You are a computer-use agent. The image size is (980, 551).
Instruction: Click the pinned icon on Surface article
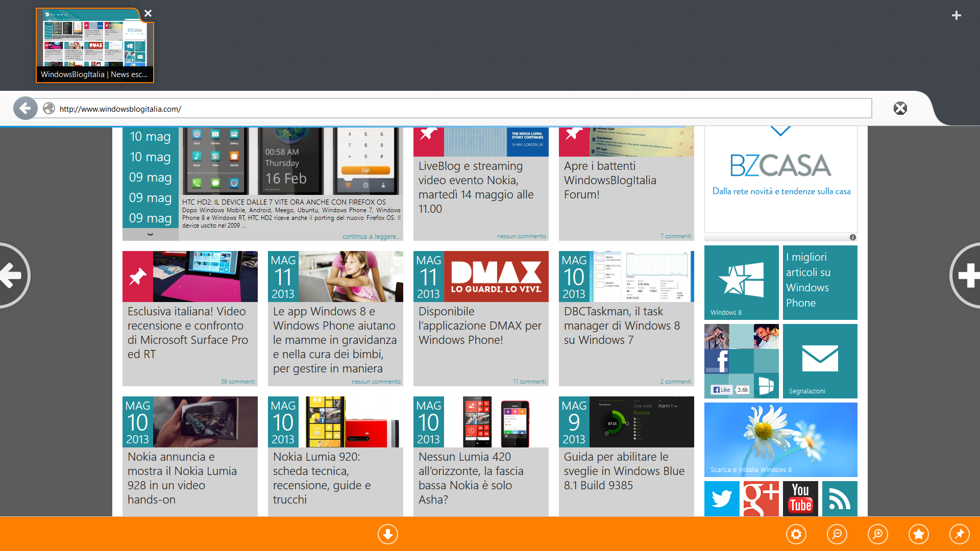pyautogui.click(x=138, y=277)
